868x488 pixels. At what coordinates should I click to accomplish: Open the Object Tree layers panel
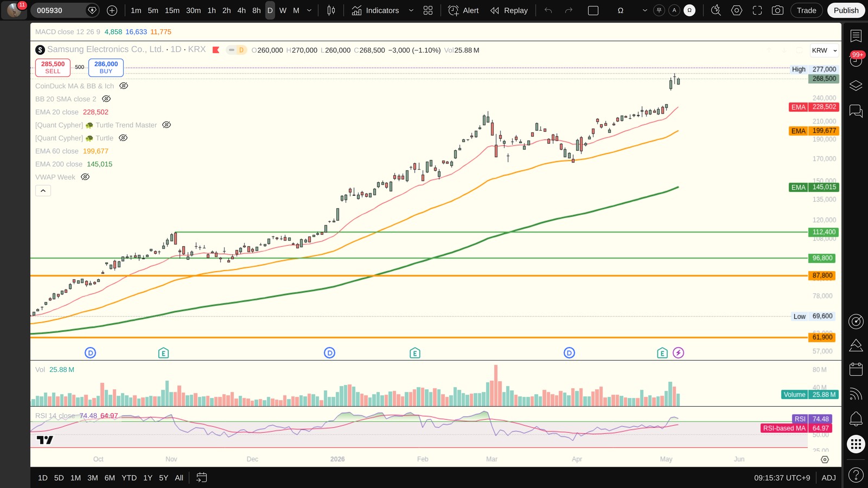[856, 86]
